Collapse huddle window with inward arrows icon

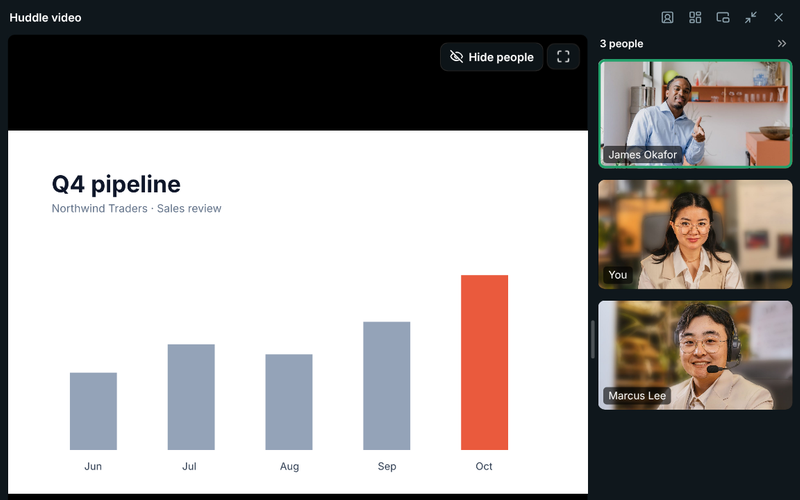point(751,17)
